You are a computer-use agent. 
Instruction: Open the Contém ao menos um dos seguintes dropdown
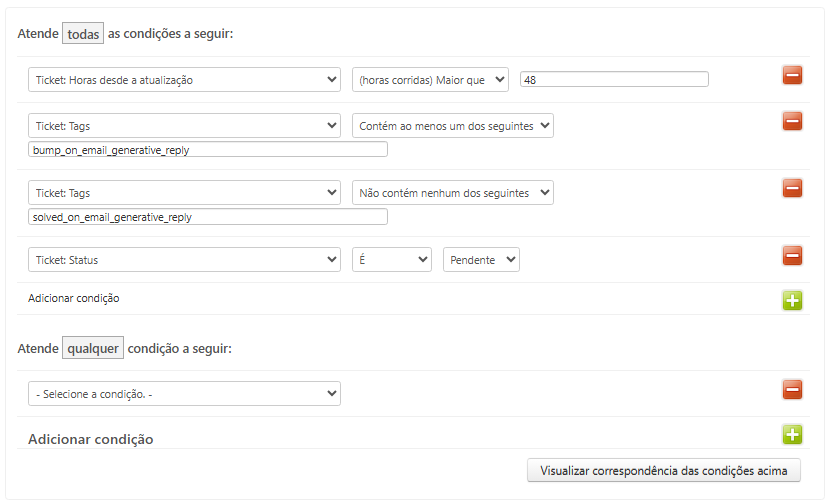pos(452,126)
